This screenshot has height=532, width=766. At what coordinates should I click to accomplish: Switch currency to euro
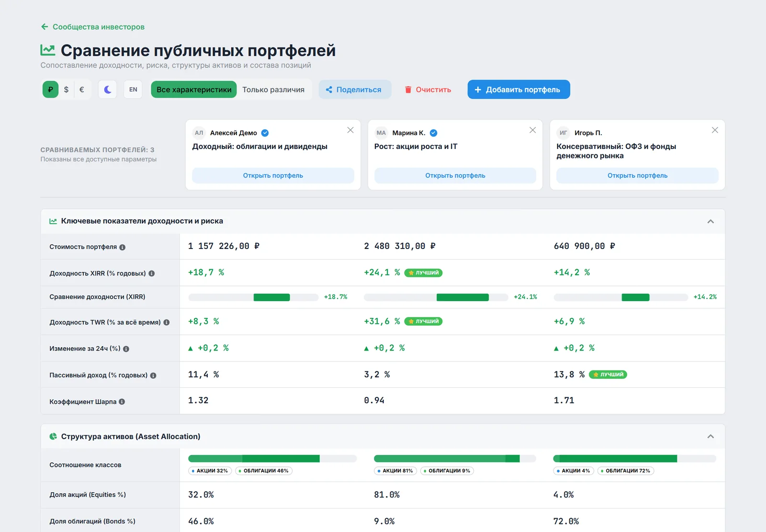click(x=82, y=90)
